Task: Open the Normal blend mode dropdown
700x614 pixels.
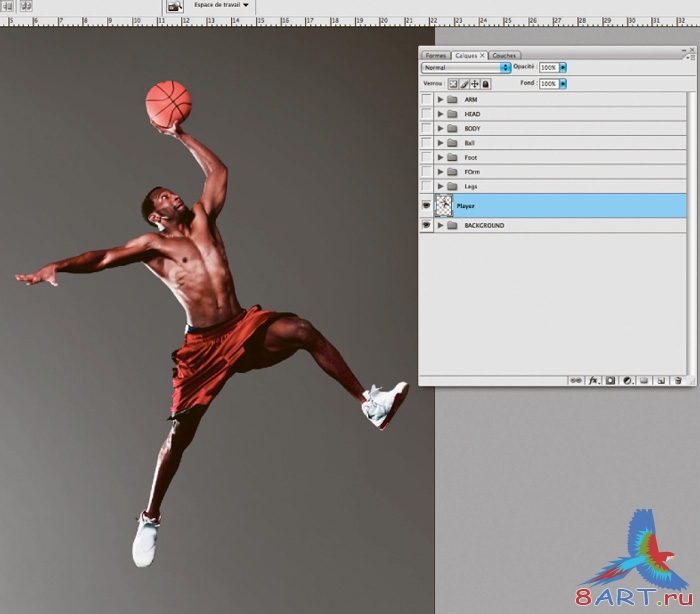Action: pos(466,67)
